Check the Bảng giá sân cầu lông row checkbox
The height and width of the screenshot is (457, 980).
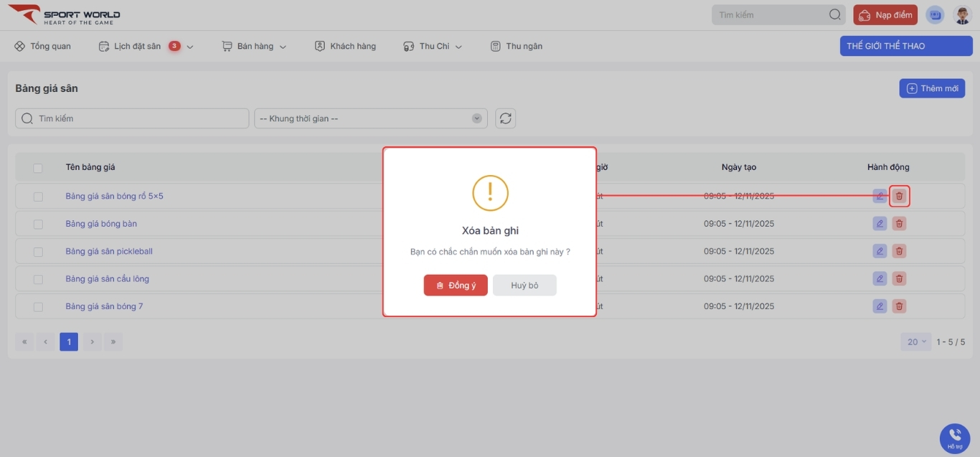[x=38, y=279]
